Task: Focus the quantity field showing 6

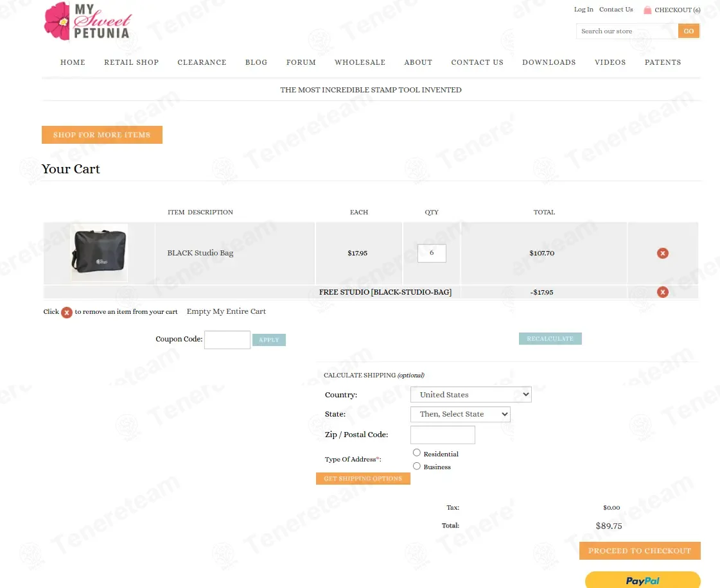Action: [x=432, y=253]
